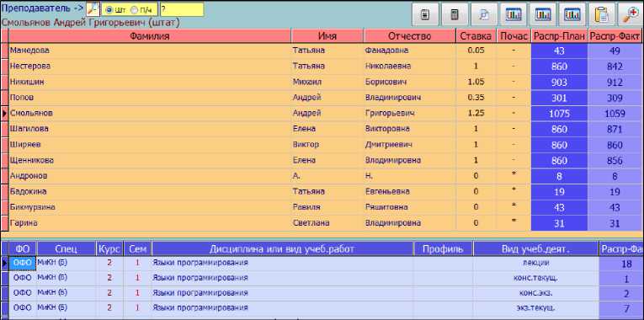
Task: Select the Ширяев surname cell
Action: pyautogui.click(x=150, y=145)
